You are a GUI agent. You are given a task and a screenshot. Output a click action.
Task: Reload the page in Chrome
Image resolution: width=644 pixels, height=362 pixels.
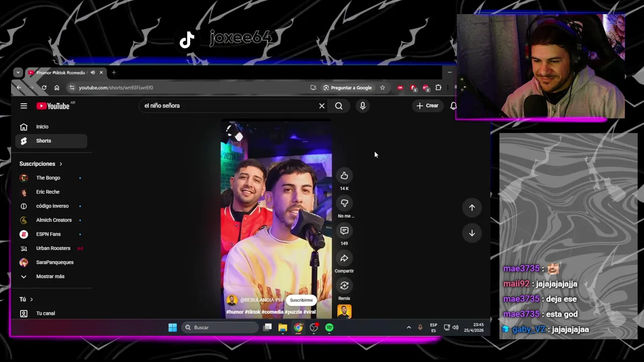pyautogui.click(x=44, y=87)
